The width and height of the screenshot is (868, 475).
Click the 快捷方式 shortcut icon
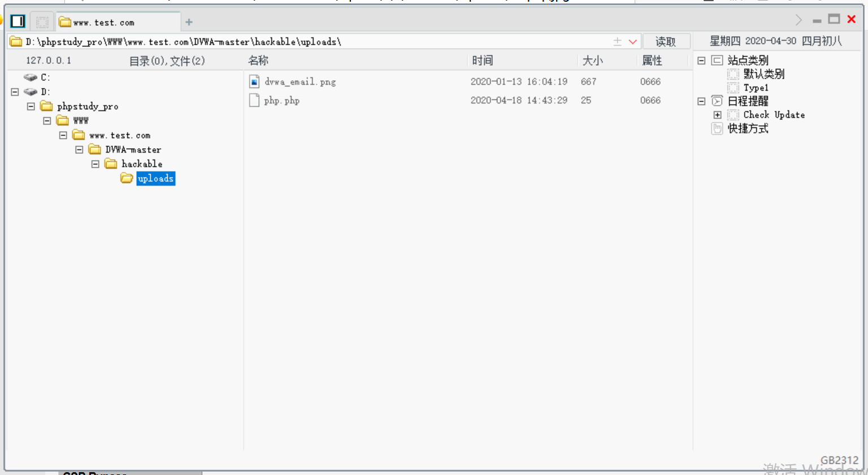point(717,128)
